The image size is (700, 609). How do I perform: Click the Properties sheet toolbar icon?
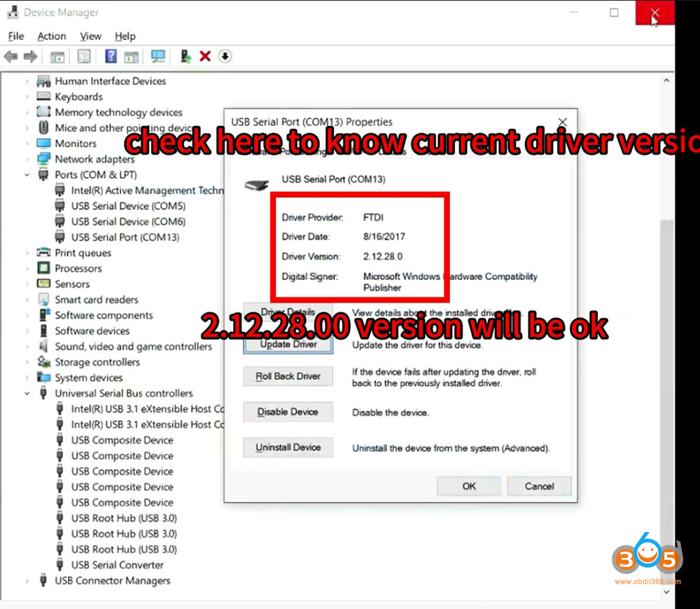84,57
